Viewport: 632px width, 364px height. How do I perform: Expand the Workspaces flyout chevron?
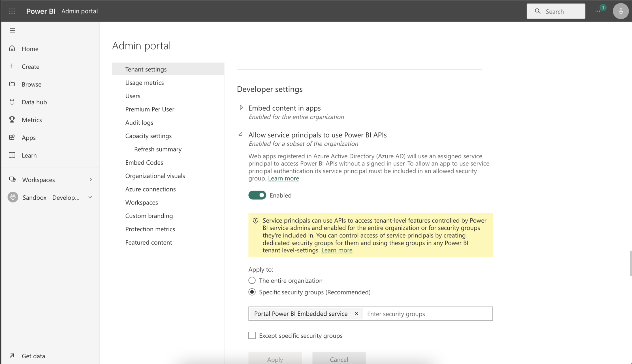click(91, 180)
